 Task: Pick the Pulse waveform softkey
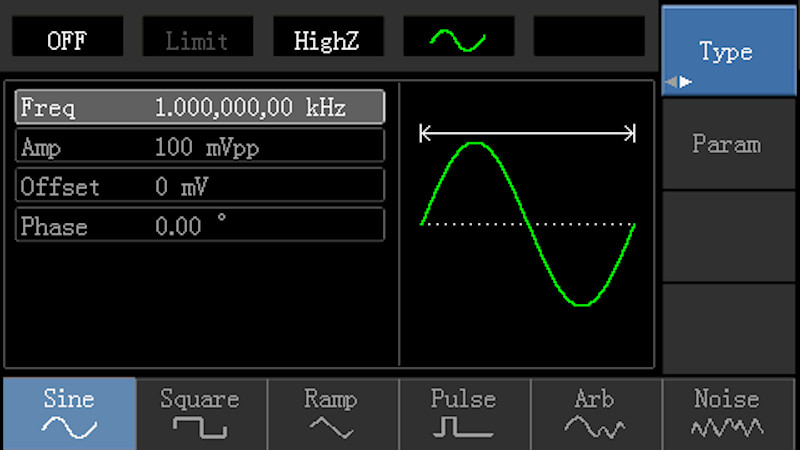(463, 414)
